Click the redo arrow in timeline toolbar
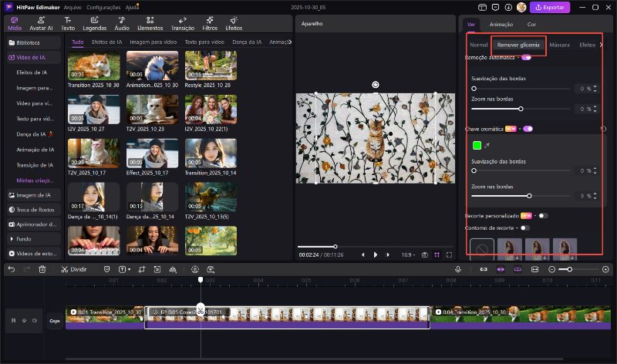 [x=27, y=269]
